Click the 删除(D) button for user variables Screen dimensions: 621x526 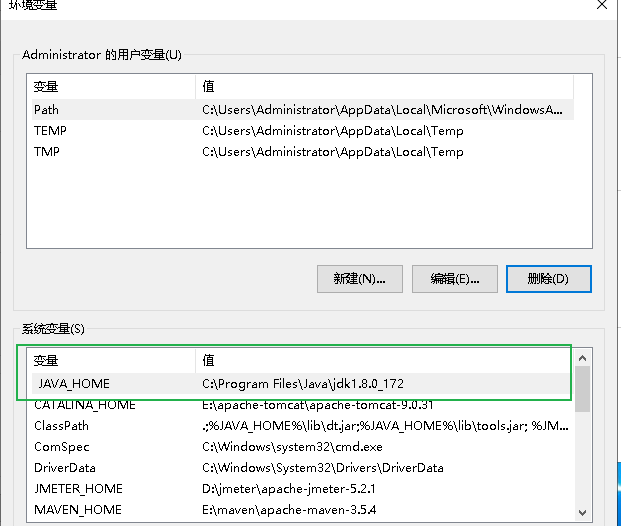[549, 279]
